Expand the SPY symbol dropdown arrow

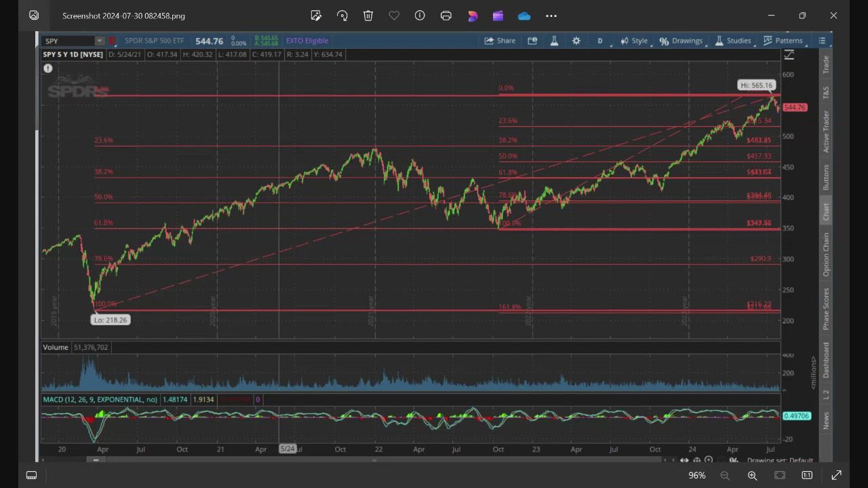pyautogui.click(x=100, y=41)
